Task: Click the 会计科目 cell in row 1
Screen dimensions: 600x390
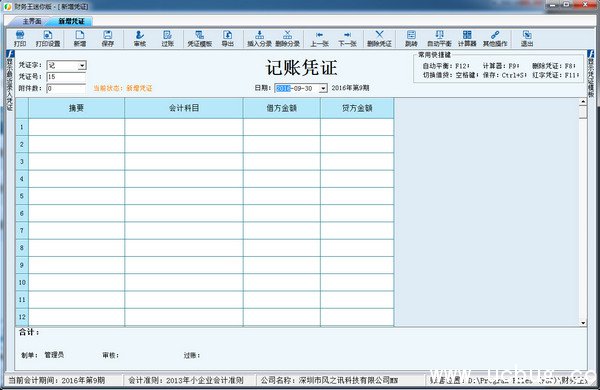Action: tap(184, 127)
